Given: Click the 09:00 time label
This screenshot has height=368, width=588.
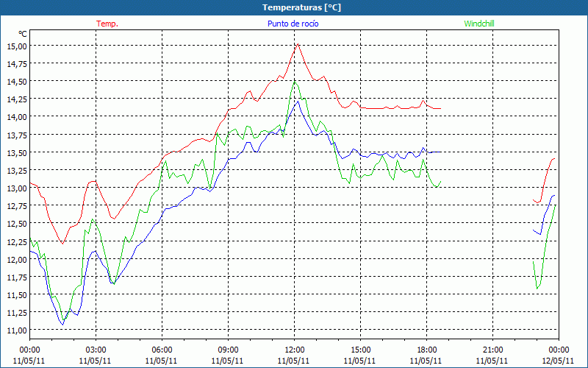Looking at the screenshot, I should click(228, 350).
